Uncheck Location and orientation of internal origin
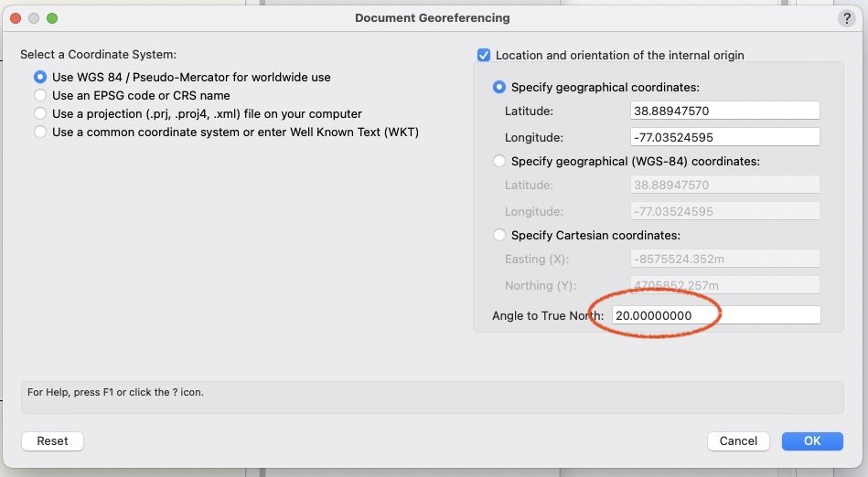Viewport: 868px width, 477px height. tap(485, 55)
